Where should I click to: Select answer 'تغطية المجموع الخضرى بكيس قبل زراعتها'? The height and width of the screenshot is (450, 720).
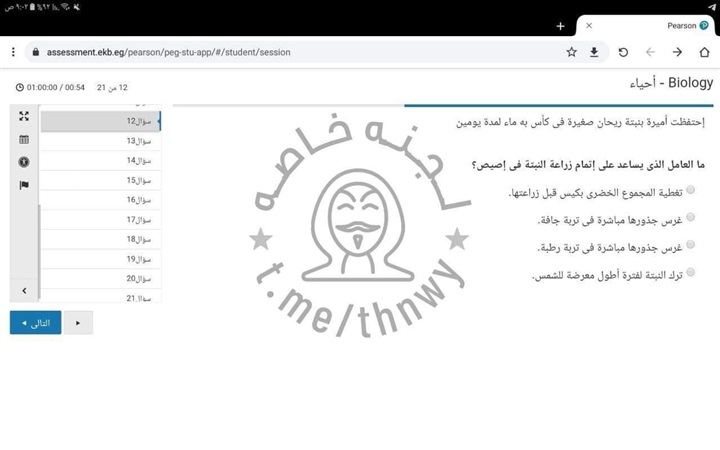[x=691, y=190]
